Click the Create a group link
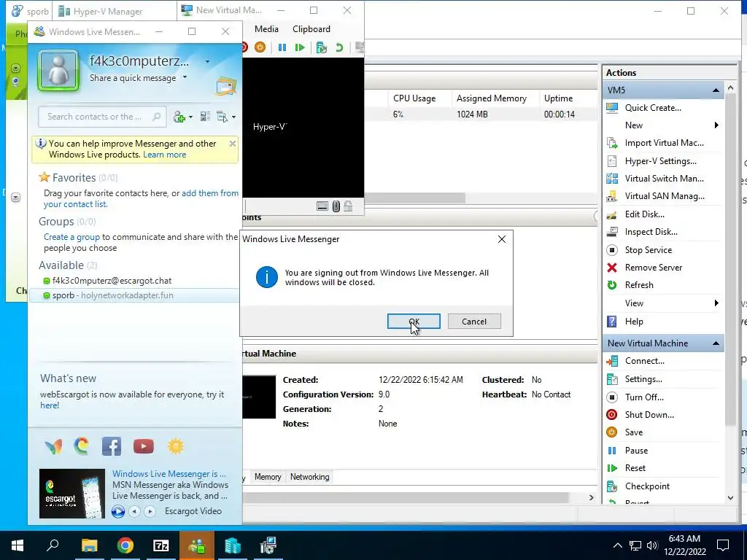This screenshot has width=747, height=560. click(x=72, y=237)
